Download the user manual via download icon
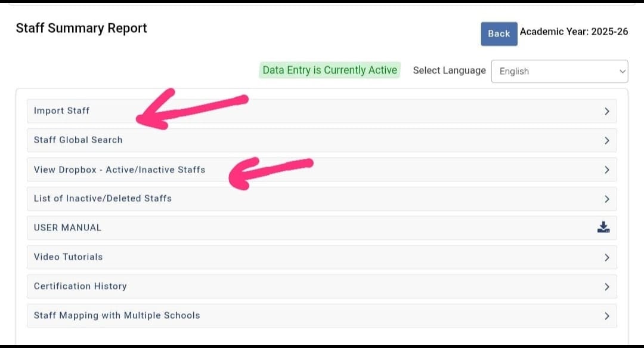The image size is (644, 348). coord(603,227)
